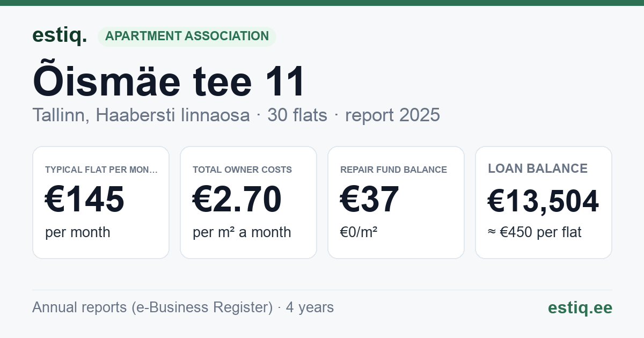Click the Tallinn, Haabersti linnaosa subtitle
This screenshot has width=644, height=338.
pyautogui.click(x=141, y=115)
